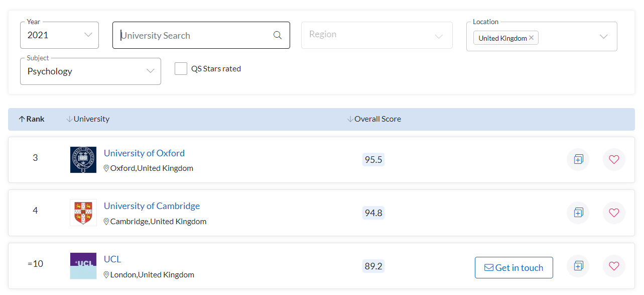Open the Location dropdown arrow

[604, 37]
